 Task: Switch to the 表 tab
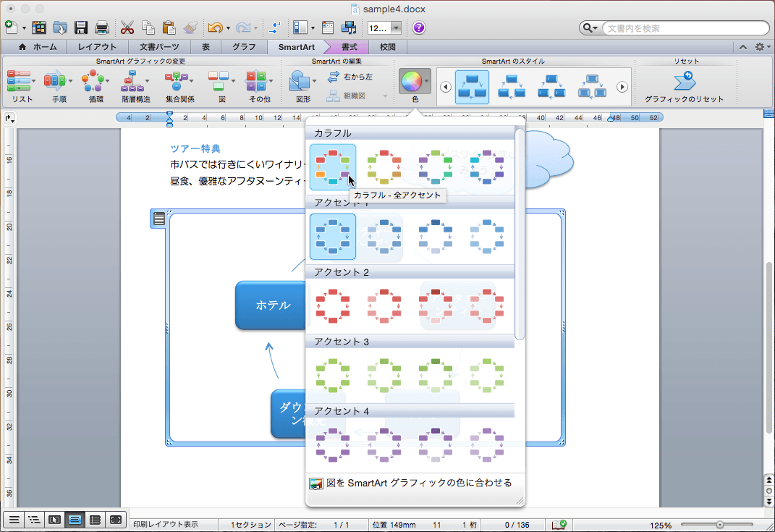206,47
